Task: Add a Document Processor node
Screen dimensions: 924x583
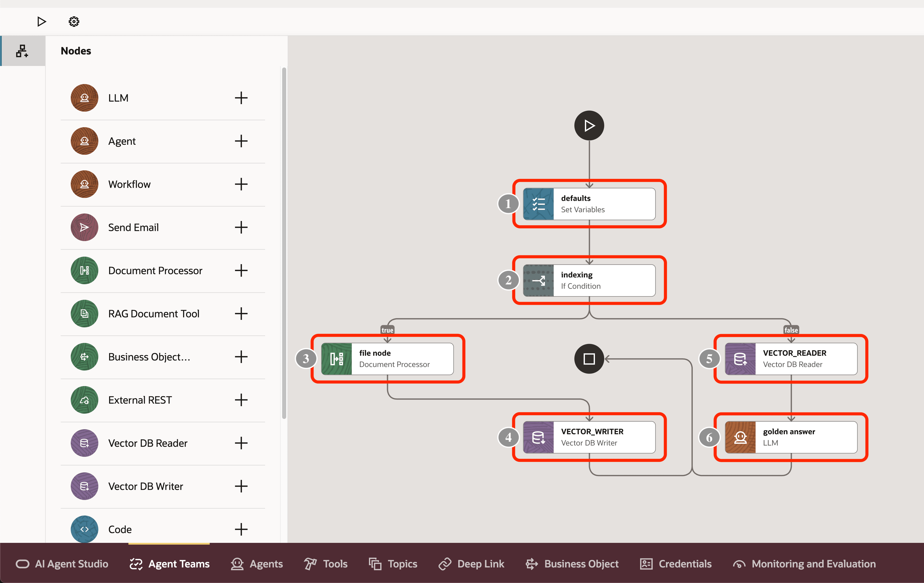Action: tap(241, 271)
